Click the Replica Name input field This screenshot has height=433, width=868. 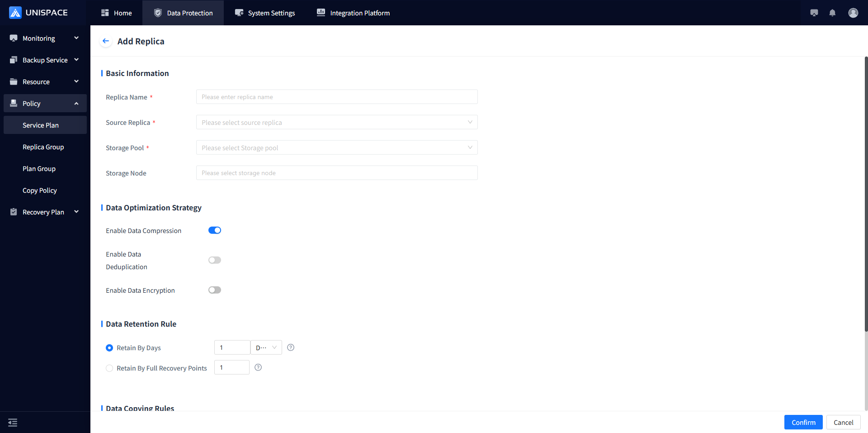pyautogui.click(x=337, y=97)
